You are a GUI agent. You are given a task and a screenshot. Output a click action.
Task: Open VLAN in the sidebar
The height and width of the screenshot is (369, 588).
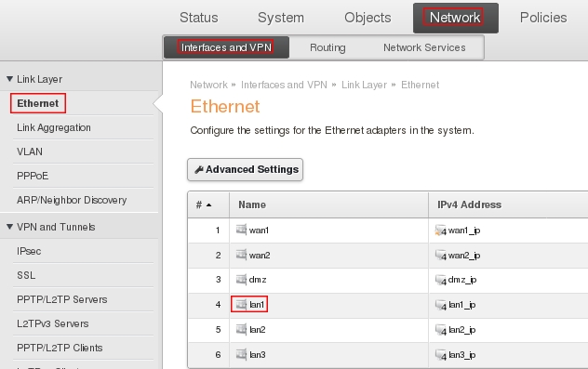(x=30, y=152)
